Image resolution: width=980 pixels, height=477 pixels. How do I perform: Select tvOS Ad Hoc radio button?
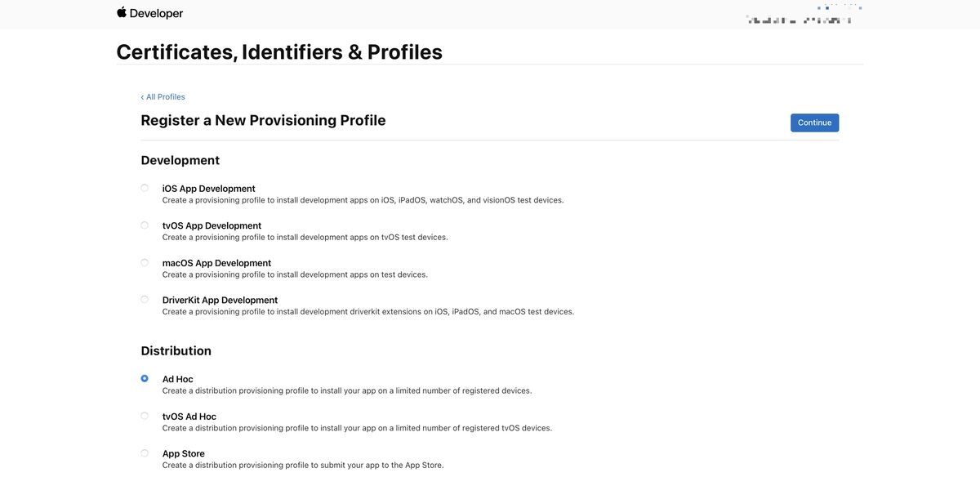(x=145, y=416)
